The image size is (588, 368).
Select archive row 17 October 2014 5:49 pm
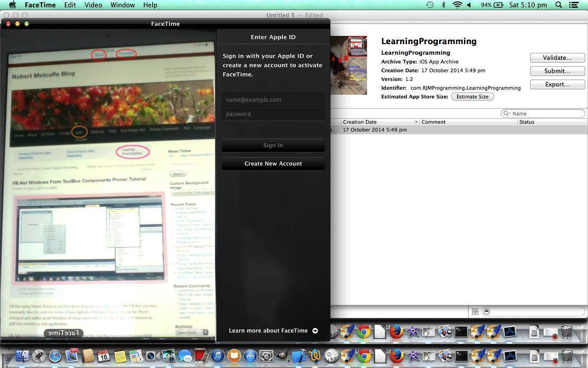459,130
